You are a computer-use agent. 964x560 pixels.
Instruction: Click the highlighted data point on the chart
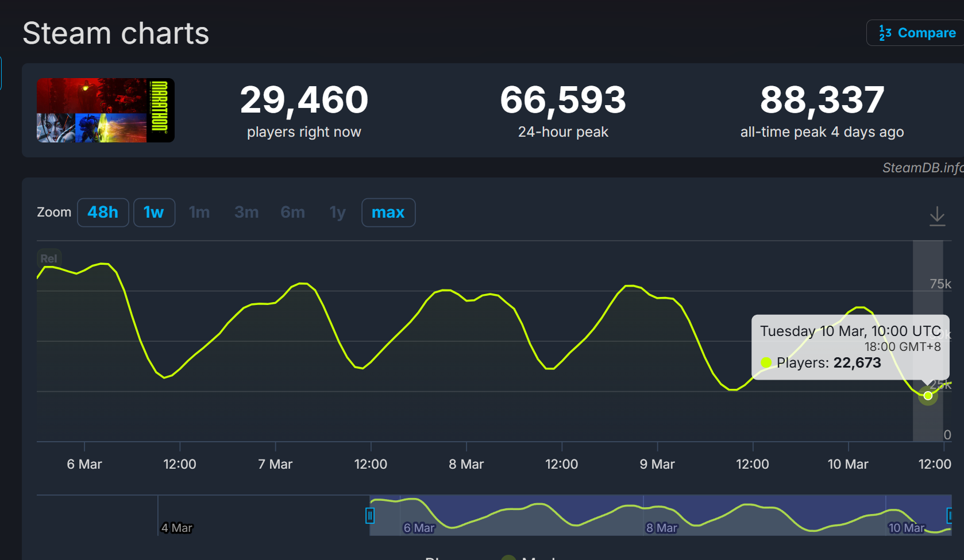(928, 395)
